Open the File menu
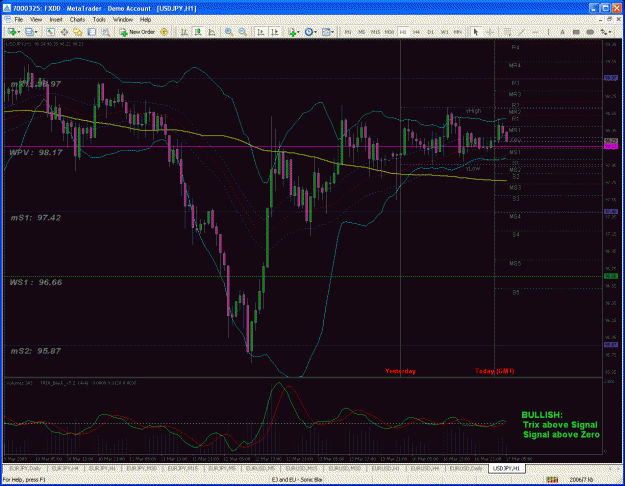625x486 pixels. coord(19,20)
